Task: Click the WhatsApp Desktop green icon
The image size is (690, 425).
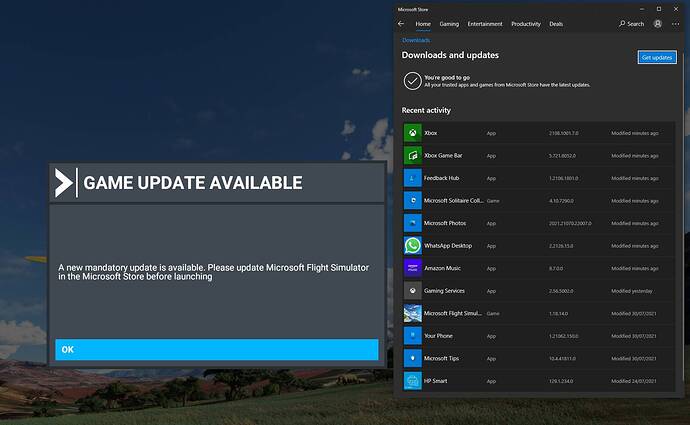Action: tap(412, 245)
